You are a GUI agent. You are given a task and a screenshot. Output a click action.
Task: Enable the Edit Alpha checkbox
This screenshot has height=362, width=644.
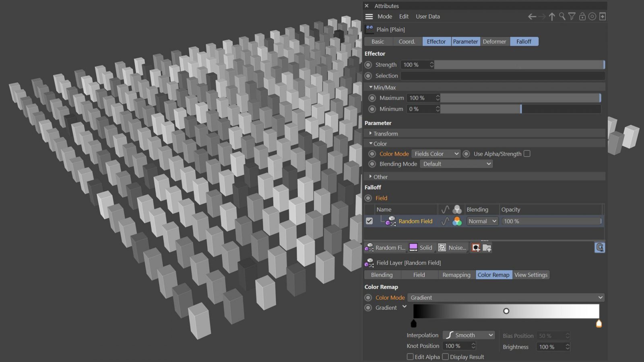point(410,357)
